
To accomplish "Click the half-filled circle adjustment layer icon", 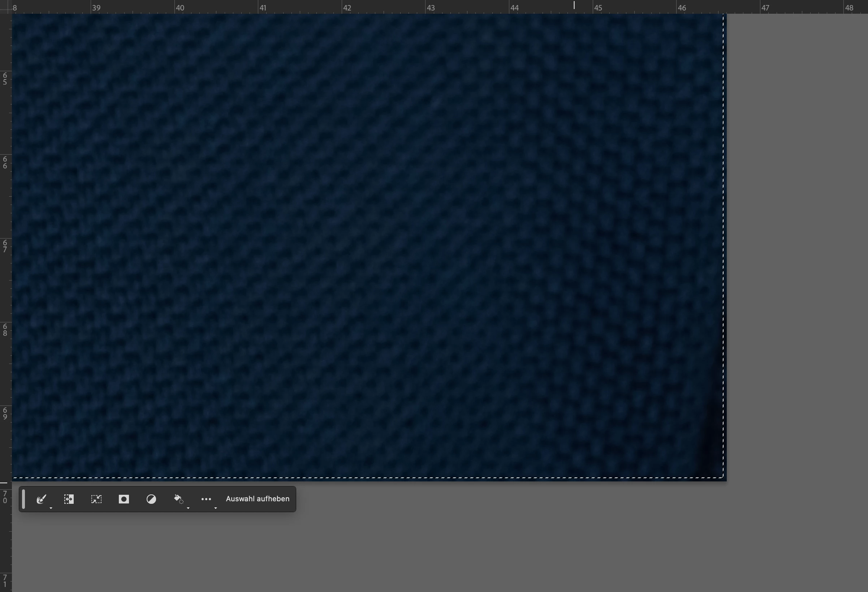I will 151,499.
